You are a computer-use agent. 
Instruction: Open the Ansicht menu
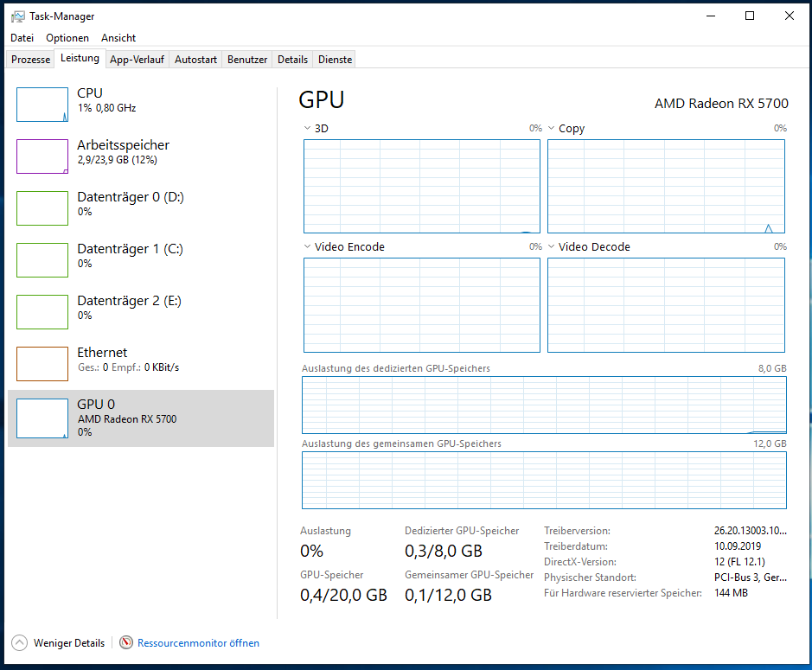(118, 38)
